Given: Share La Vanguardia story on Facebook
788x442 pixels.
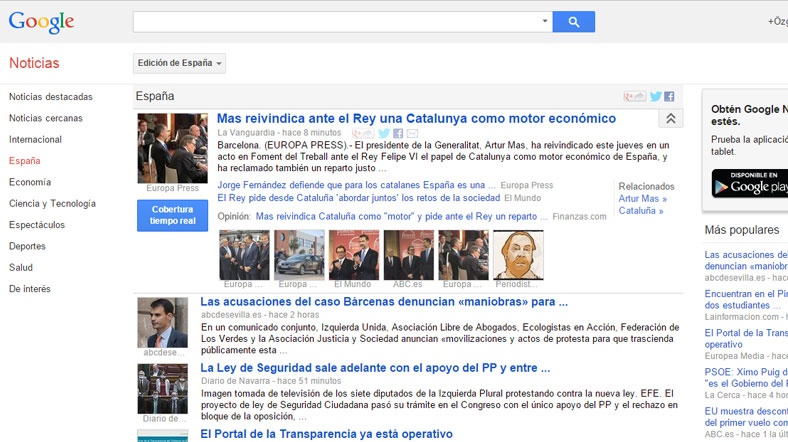Looking at the screenshot, I should tap(398, 133).
